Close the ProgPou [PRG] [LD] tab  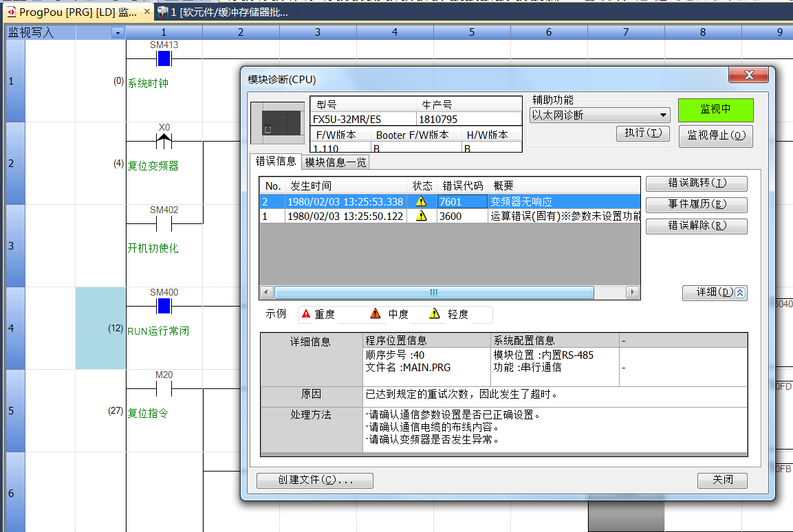[147, 12]
